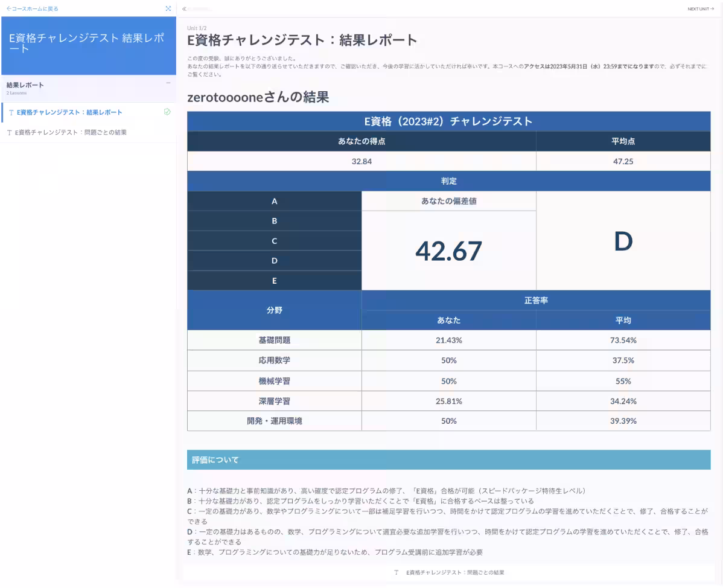Viewport: 723px width, 588px height.
Task: Click the 基礎問題 category row in the table
Action: [274, 340]
